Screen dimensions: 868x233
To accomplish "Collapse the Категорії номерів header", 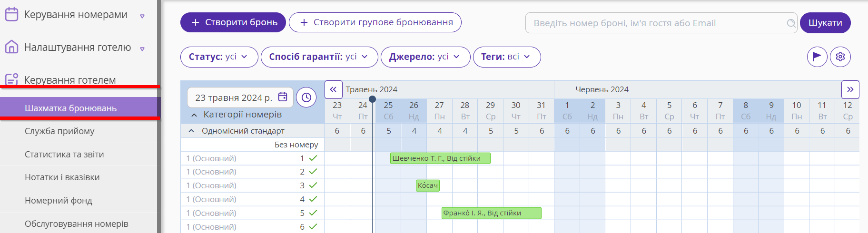I will 194,115.
